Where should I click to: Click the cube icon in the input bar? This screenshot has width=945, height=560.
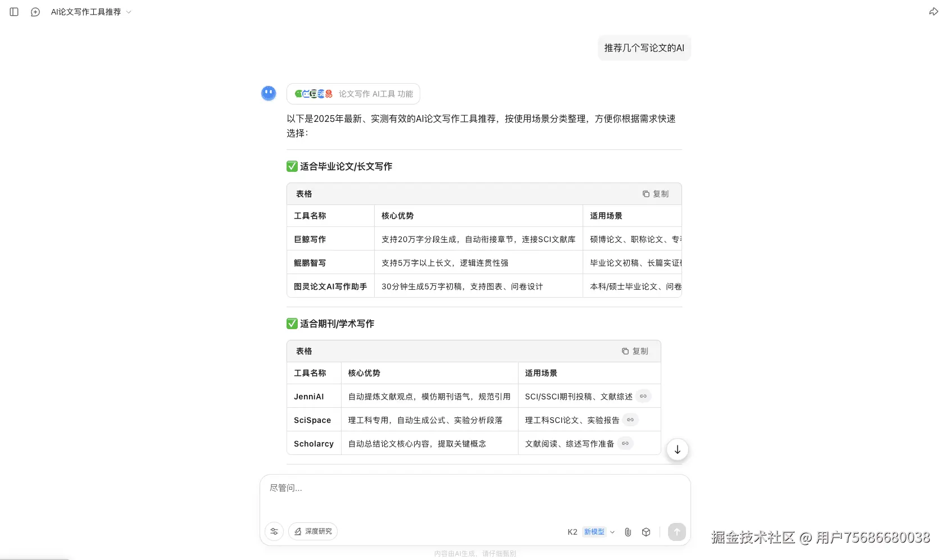tap(646, 532)
